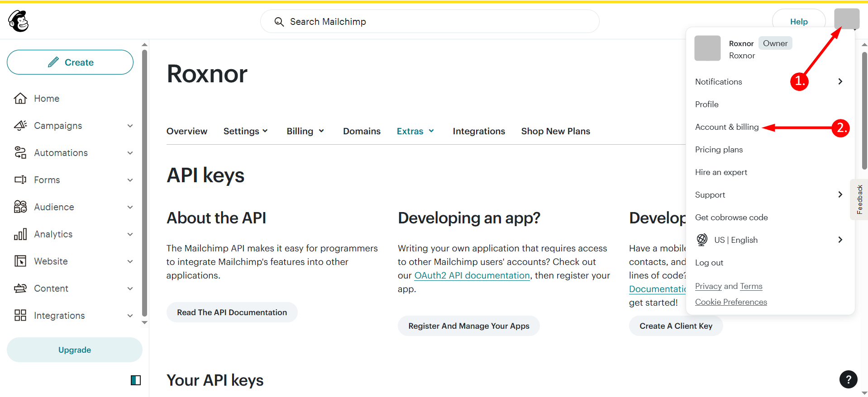Click the Analytics bar chart icon

(20, 234)
